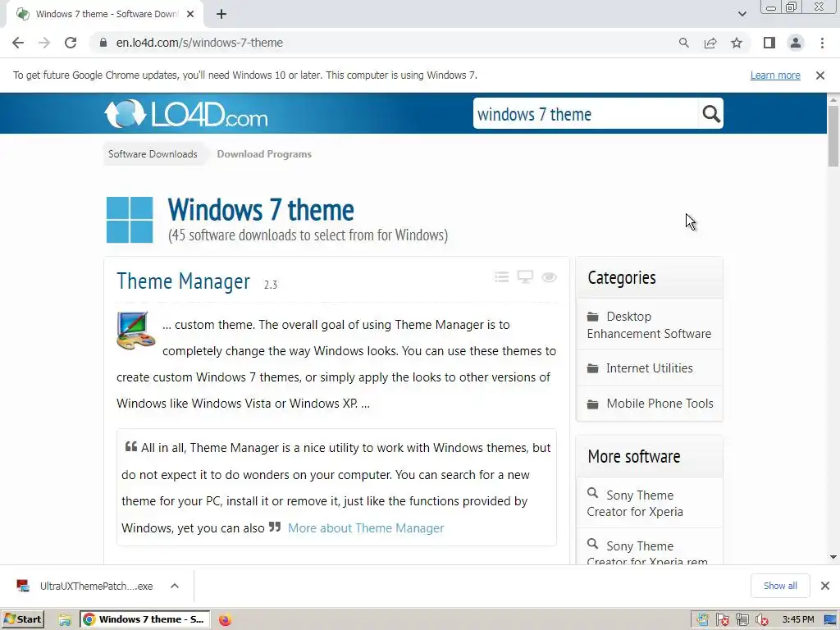Share this page via share icon

click(x=710, y=43)
